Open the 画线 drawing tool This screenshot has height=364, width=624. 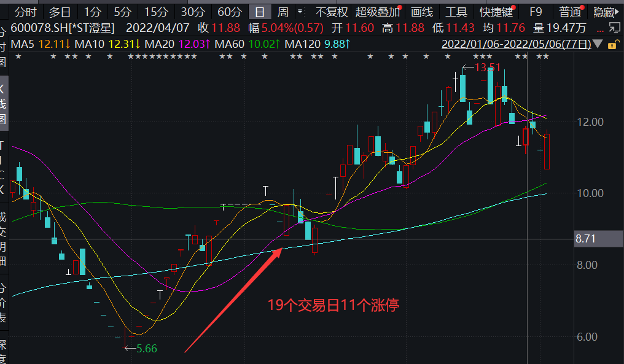(x=422, y=12)
